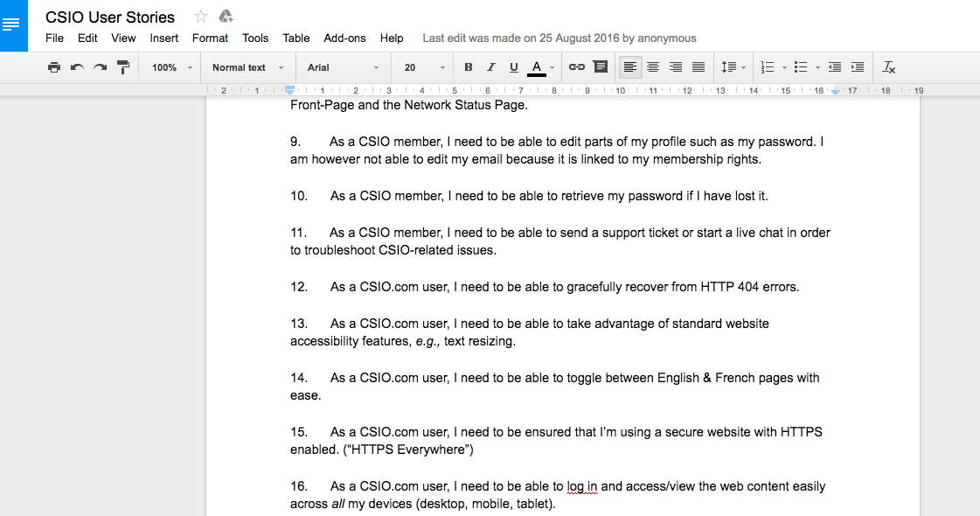Expand line spacing dropdown arrow
The image size is (980, 516).
click(743, 68)
